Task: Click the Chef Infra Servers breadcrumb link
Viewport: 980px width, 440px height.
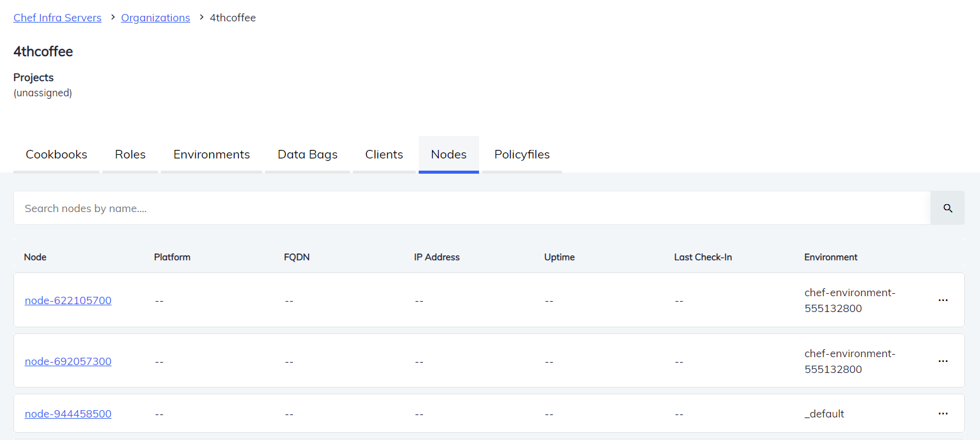Action: click(57, 18)
